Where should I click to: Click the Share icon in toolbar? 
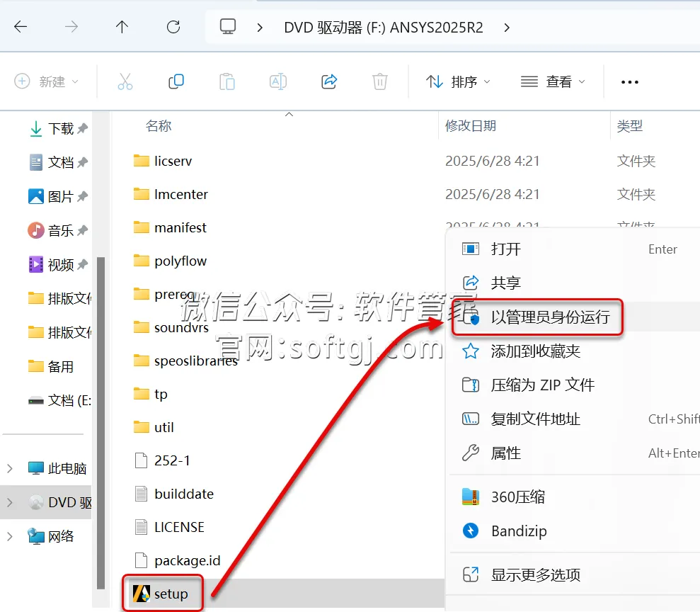click(x=329, y=81)
